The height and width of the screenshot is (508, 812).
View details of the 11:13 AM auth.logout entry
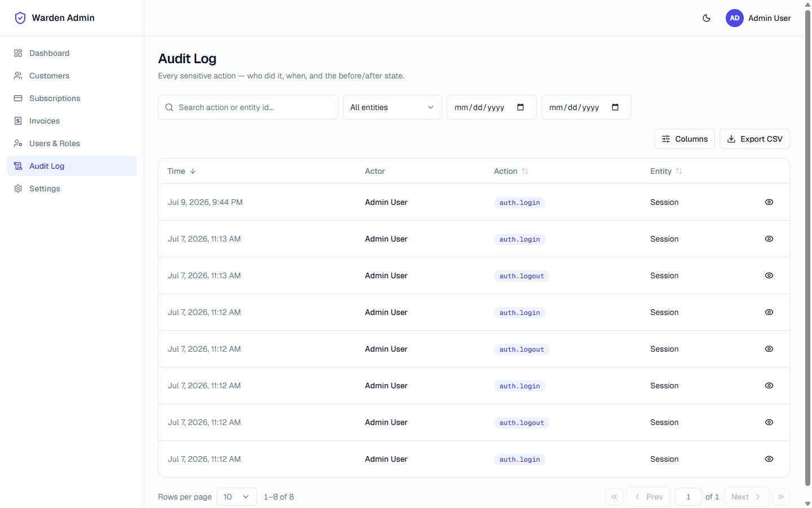769,275
